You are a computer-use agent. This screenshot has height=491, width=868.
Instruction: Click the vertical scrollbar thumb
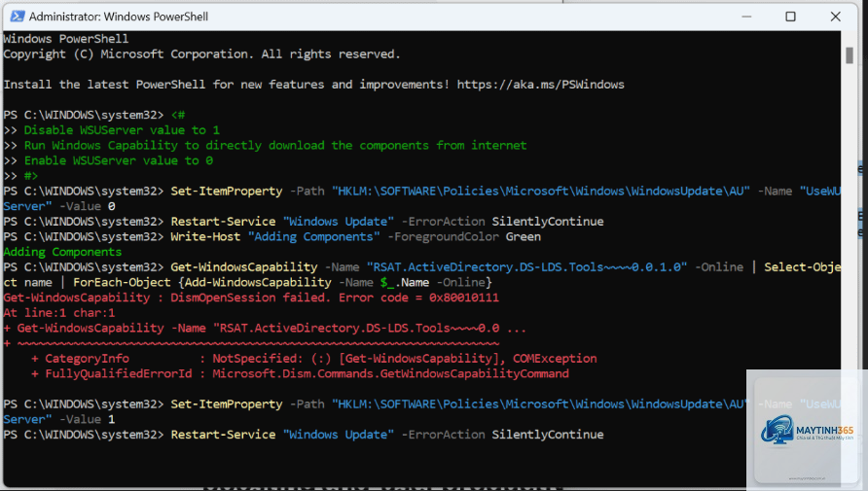coord(850,55)
